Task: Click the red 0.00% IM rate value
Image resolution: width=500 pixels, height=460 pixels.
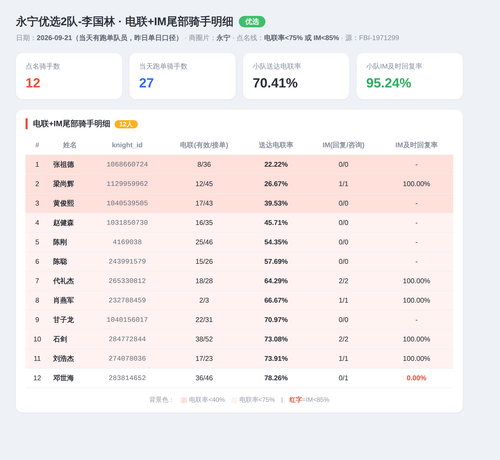Action: 416,378
